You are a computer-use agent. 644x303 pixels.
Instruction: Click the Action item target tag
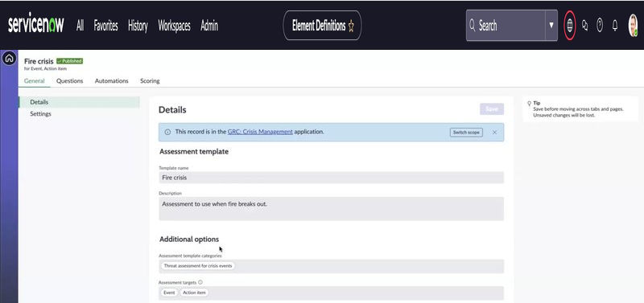pyautogui.click(x=194, y=293)
